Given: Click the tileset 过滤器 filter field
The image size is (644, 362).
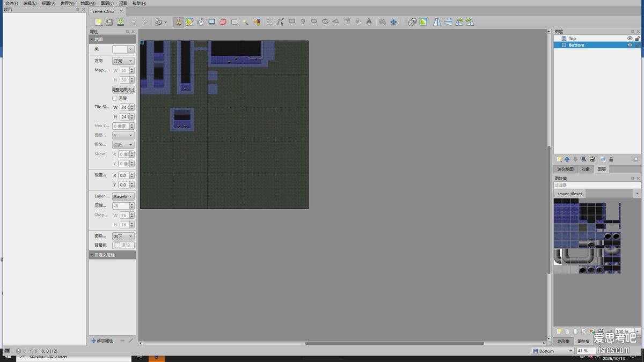Looking at the screenshot, I should point(597,186).
